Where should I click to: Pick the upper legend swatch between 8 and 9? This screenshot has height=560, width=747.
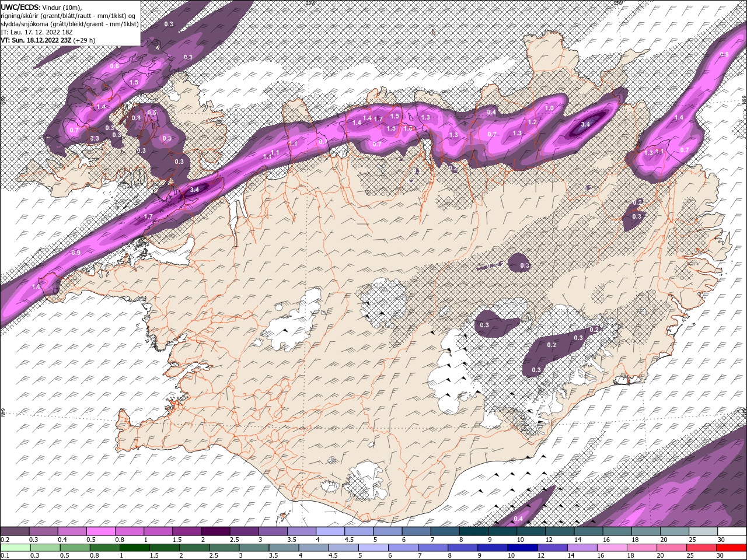click(x=474, y=531)
